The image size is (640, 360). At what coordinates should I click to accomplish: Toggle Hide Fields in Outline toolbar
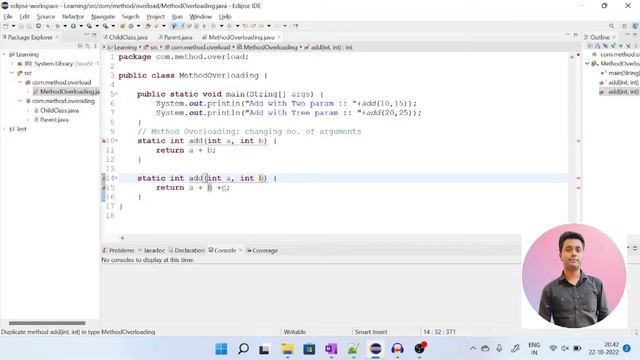click(605, 46)
